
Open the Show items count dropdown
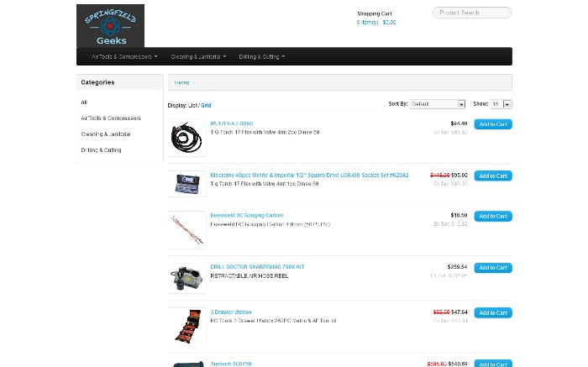[x=501, y=104]
